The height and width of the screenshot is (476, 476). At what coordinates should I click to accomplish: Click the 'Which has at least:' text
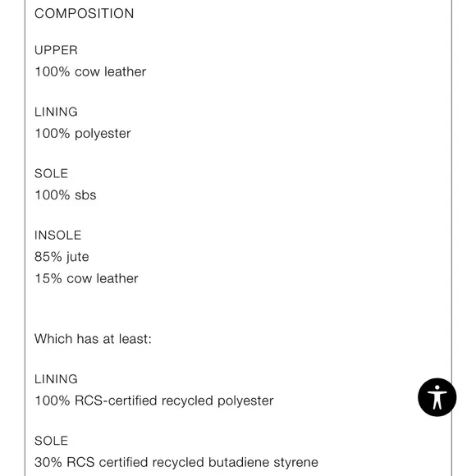pyautogui.click(x=93, y=339)
